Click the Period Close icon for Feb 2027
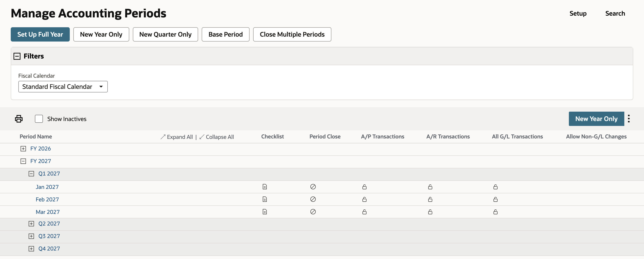 (313, 199)
